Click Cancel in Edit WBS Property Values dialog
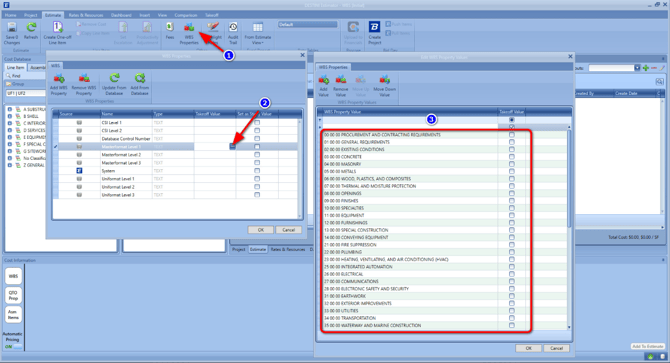This screenshot has height=363, width=670. point(556,348)
